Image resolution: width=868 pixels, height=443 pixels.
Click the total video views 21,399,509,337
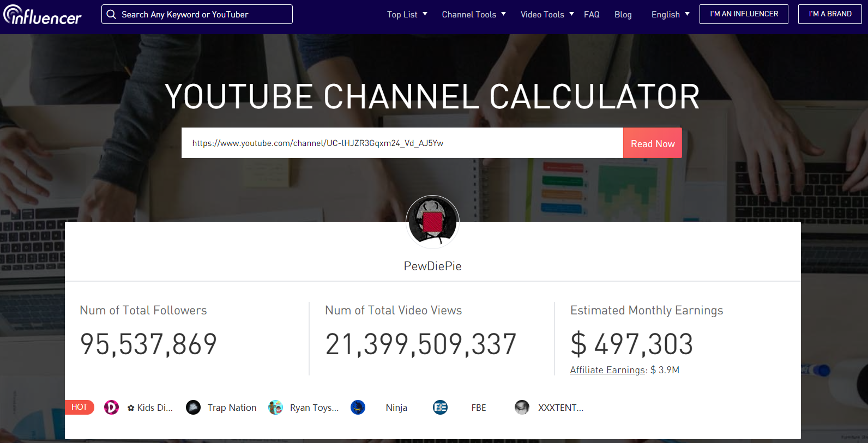coord(421,344)
